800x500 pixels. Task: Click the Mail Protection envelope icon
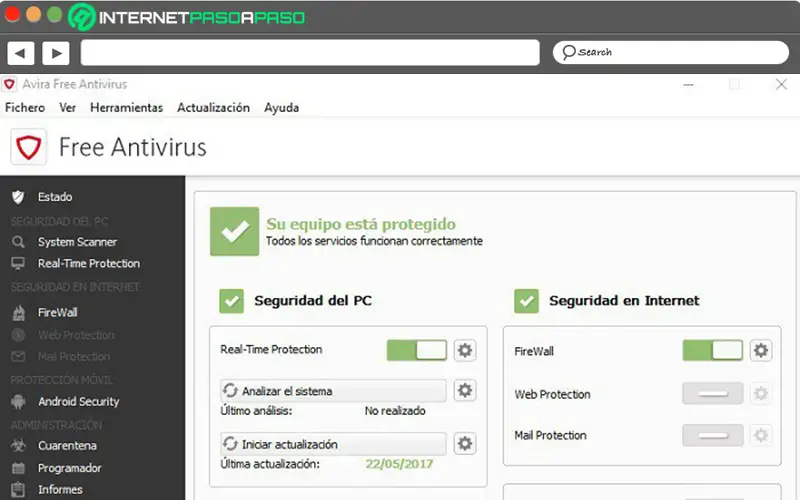pos(18,357)
